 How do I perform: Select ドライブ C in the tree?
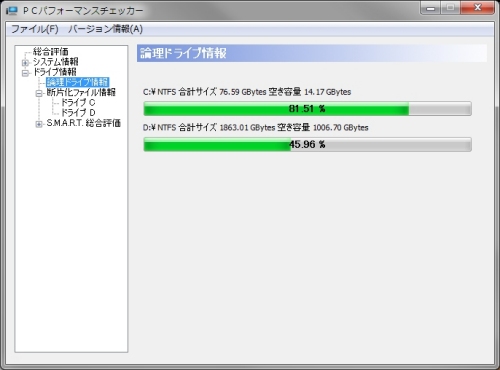click(x=78, y=103)
